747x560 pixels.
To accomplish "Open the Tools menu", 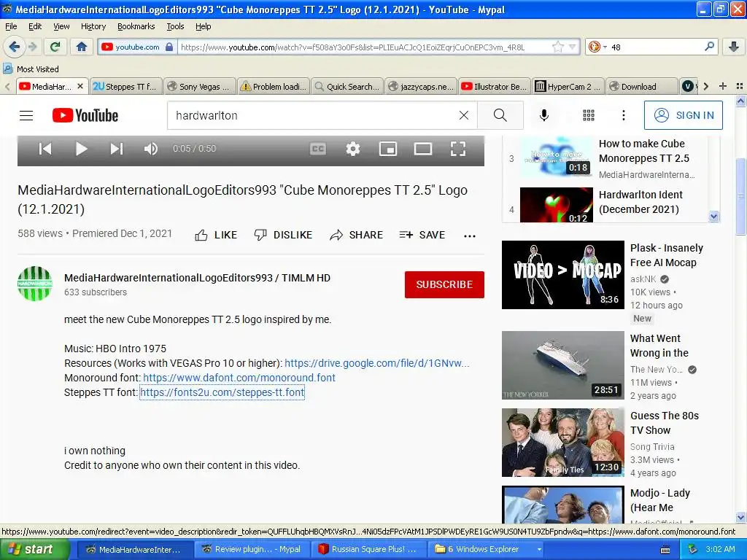I will click(175, 26).
